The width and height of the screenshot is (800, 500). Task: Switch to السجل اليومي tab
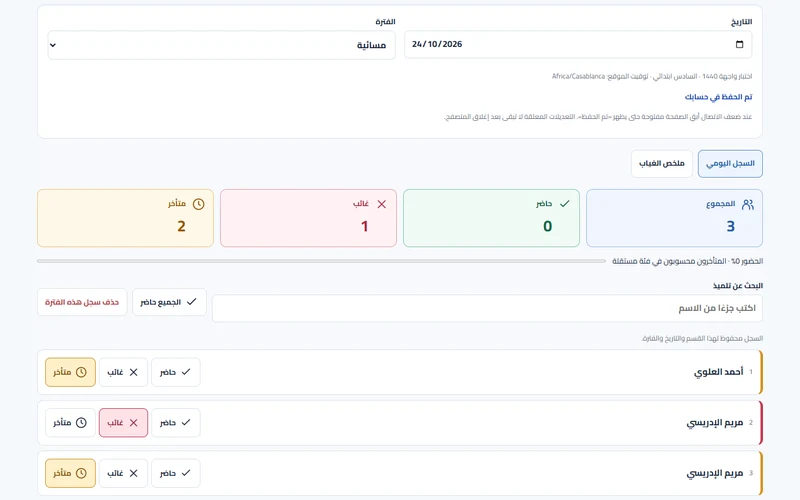pyautogui.click(x=730, y=164)
